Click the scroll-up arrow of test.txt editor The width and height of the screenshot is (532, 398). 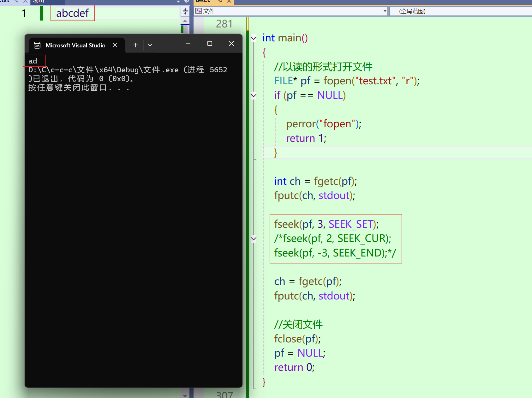(x=185, y=21)
